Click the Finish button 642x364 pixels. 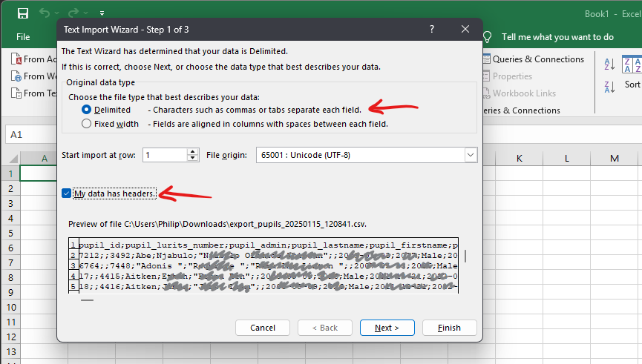(449, 328)
